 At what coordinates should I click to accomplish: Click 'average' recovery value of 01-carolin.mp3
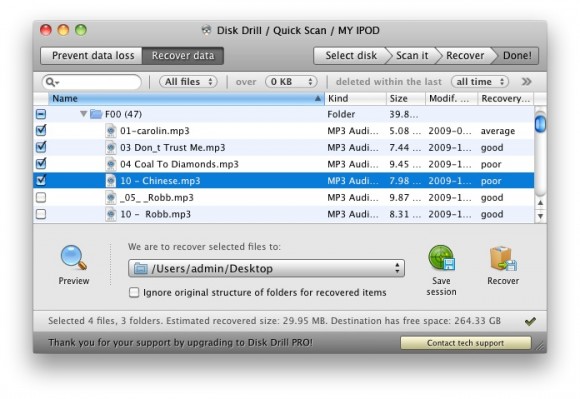coord(498,131)
